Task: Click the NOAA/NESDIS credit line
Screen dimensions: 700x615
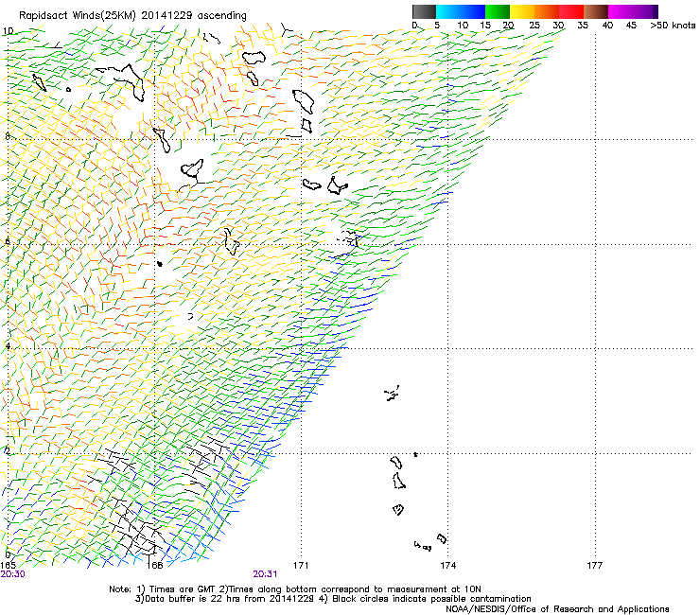Action: [557, 609]
